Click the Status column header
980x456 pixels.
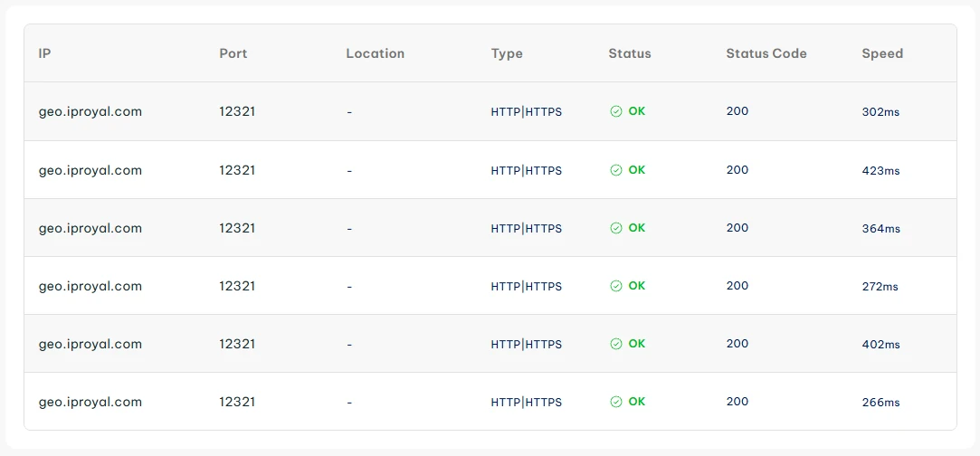point(629,53)
